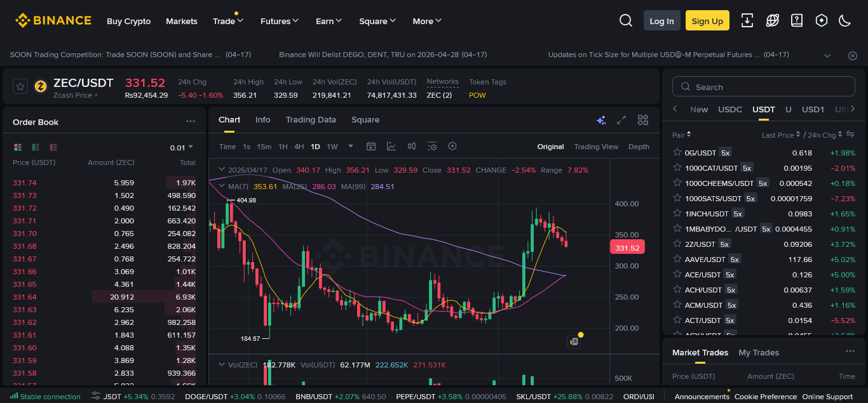Viewport: 868px width, 403px height.
Task: Click the chart notes icon with yellow dot
Action: point(574,341)
